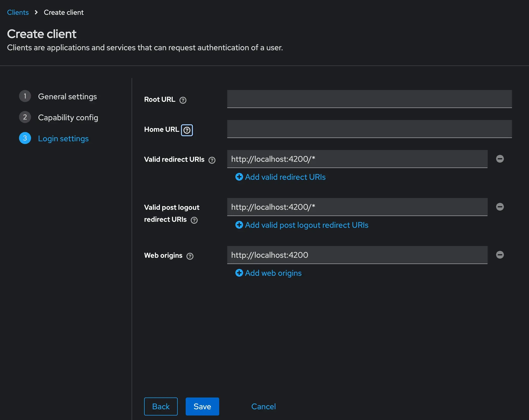Screen dimensions: 529x420
Task: Remove the http://localhost:4200/* redirect URI entry
Action: (x=500, y=159)
